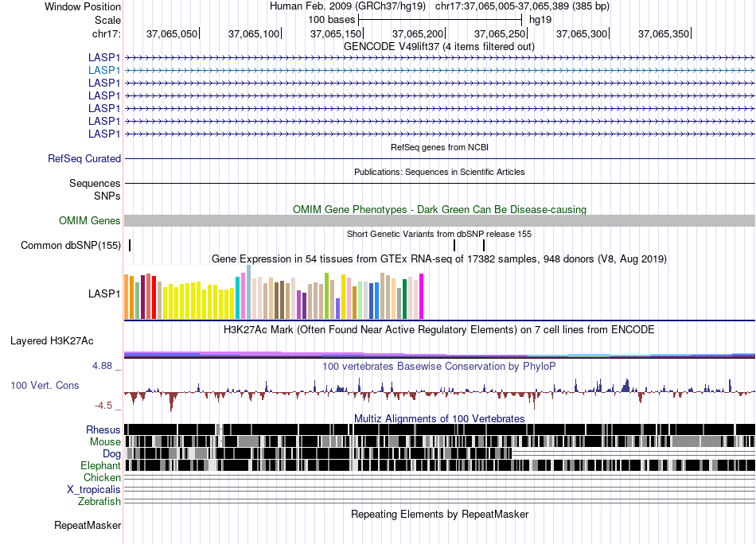Click the Common dbSNP(155) label
Viewport: 756px width, 544px height.
(70, 245)
